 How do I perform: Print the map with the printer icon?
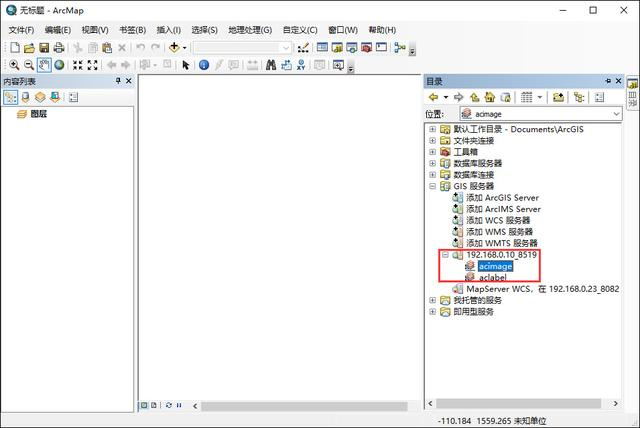(59, 48)
